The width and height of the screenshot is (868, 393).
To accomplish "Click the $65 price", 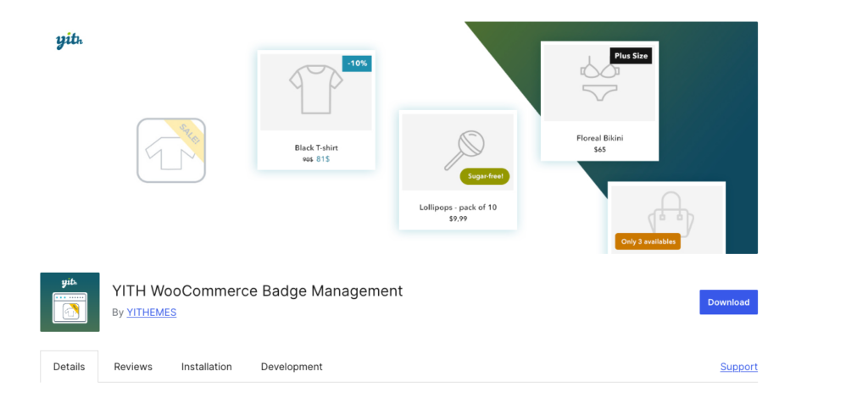I will click(x=599, y=149).
